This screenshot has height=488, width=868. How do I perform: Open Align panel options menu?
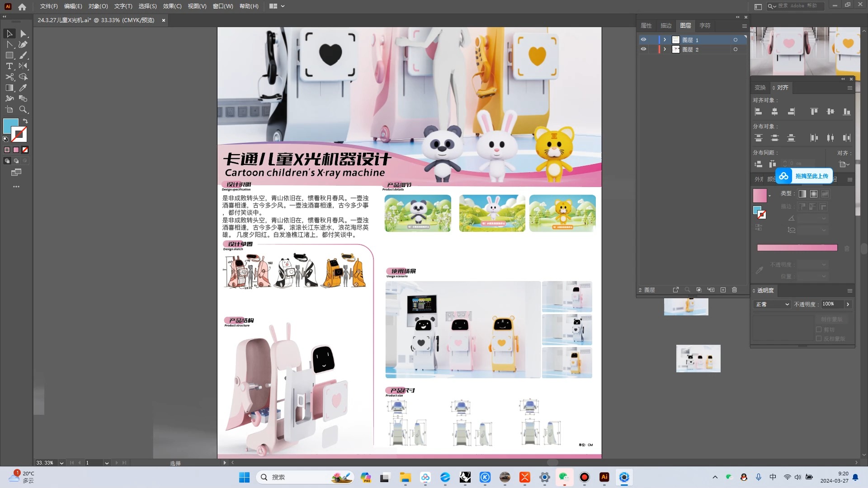point(850,88)
